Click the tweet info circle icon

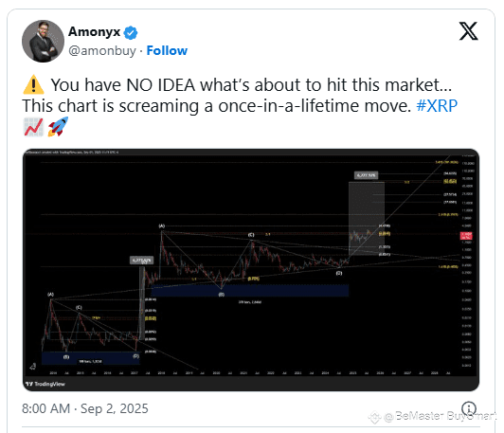click(469, 408)
